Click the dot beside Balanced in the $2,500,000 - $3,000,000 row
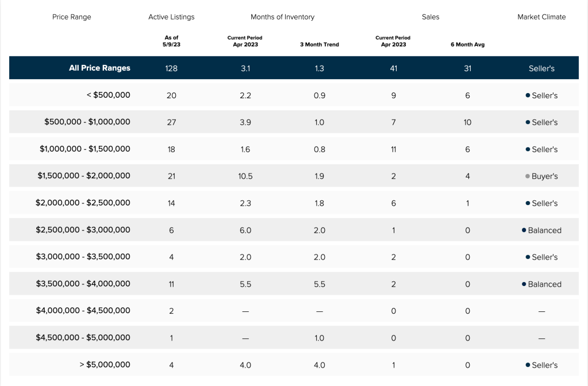This screenshot has width=588, height=386. [x=524, y=230]
